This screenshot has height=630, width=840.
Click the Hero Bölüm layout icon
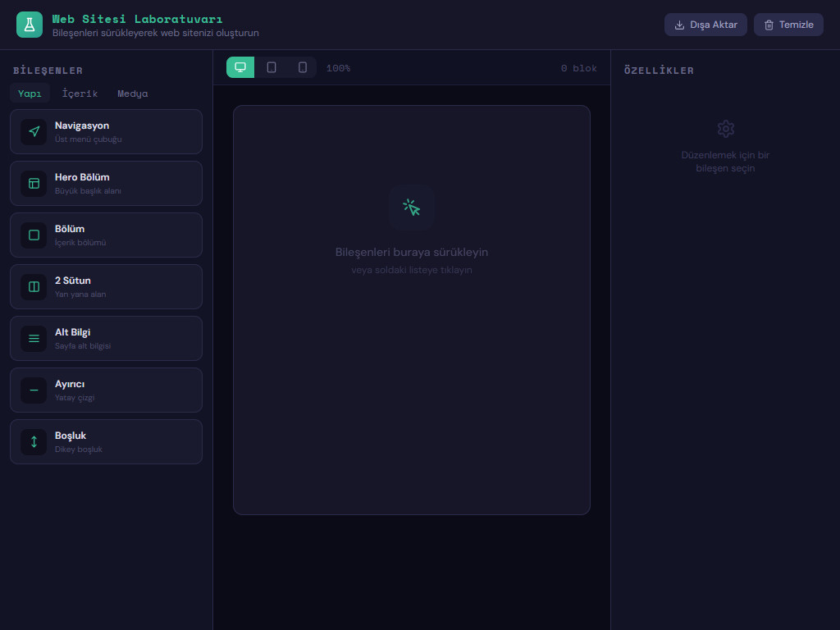[x=34, y=183]
